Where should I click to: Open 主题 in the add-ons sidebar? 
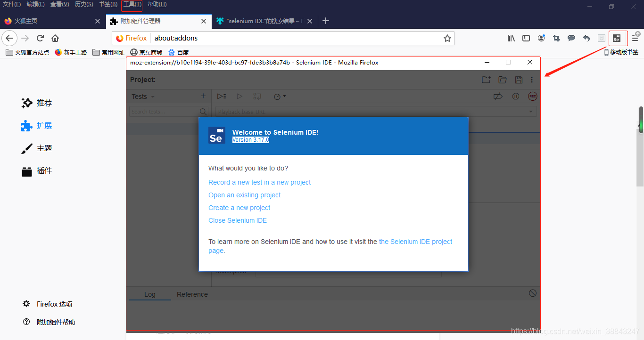(x=37, y=148)
